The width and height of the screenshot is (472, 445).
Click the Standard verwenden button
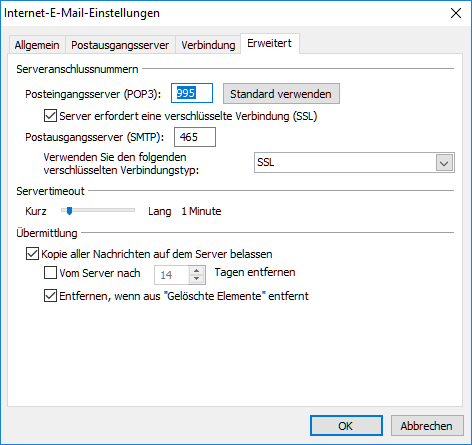281,94
